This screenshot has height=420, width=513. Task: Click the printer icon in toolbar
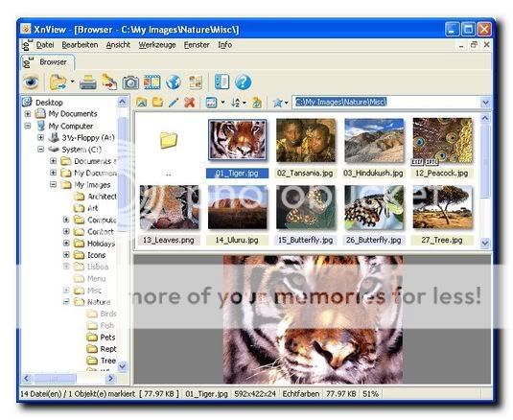coord(88,82)
